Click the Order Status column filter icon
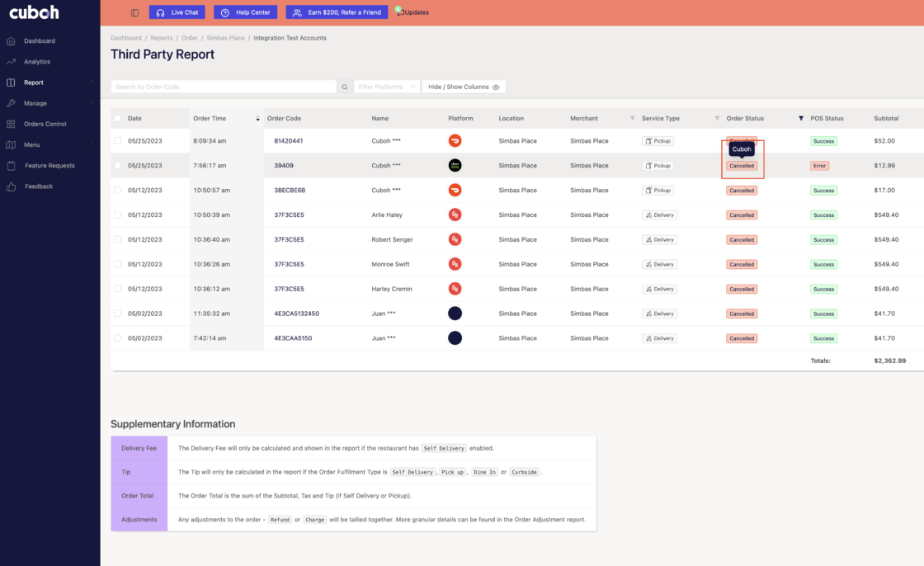 (x=800, y=119)
